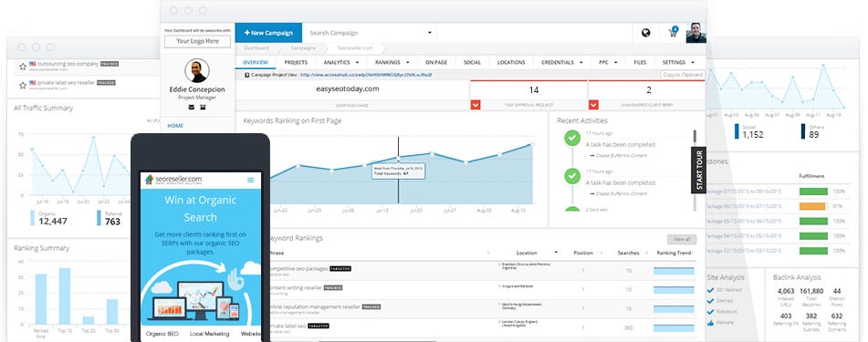The height and width of the screenshot is (342, 868).
Task: Click in the Search Campaign field
Action: [x=370, y=33]
